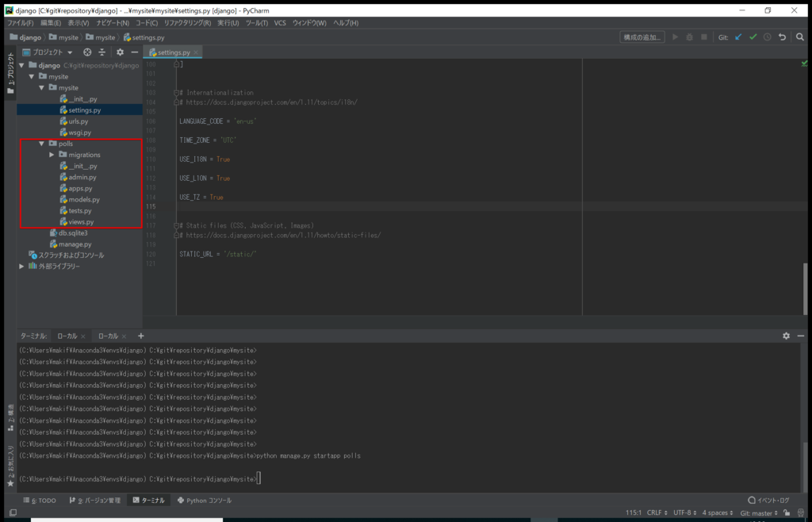Viewport: 812px width, 522px height.
Task: Open the バージョン管理 tool window
Action: point(95,501)
